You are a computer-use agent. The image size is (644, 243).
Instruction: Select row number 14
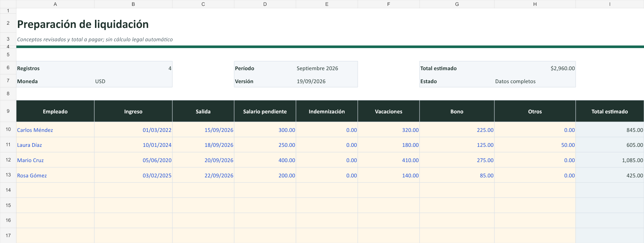coord(8,190)
